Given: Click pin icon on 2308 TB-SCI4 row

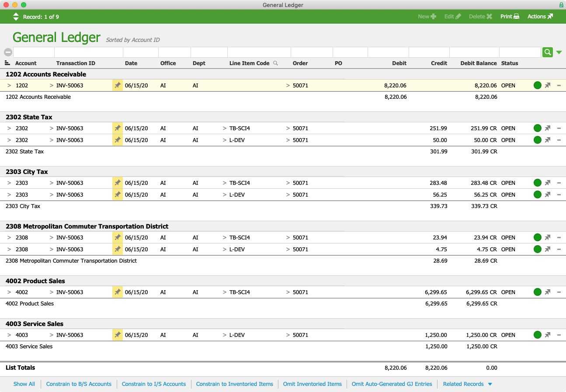Looking at the screenshot, I should click(x=118, y=238).
